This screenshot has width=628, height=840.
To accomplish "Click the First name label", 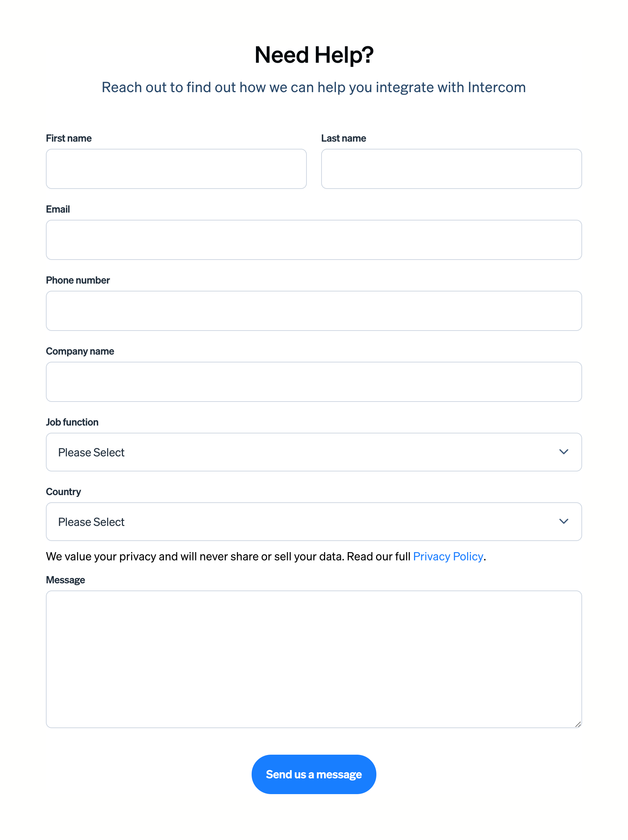I will click(x=69, y=138).
